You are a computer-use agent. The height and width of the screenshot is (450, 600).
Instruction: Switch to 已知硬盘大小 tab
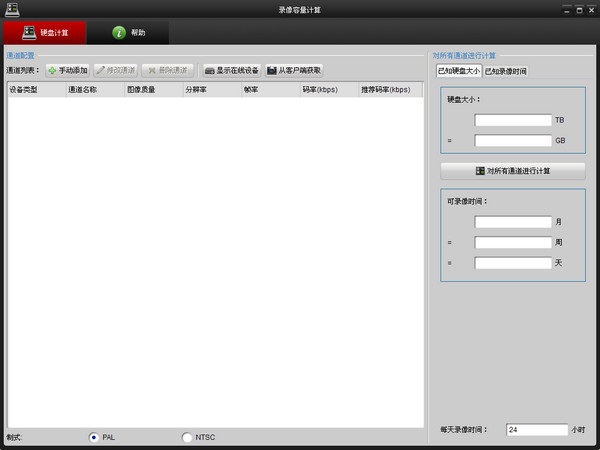click(x=459, y=71)
